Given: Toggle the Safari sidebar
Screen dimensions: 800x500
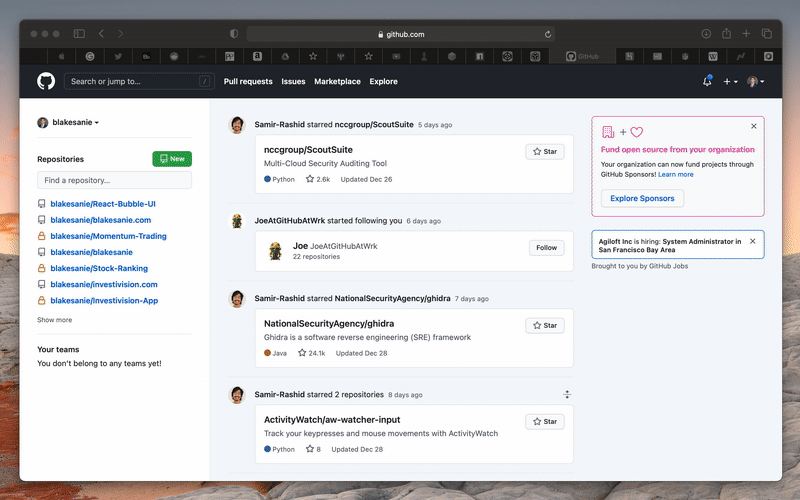Looking at the screenshot, I should pyautogui.click(x=79, y=34).
